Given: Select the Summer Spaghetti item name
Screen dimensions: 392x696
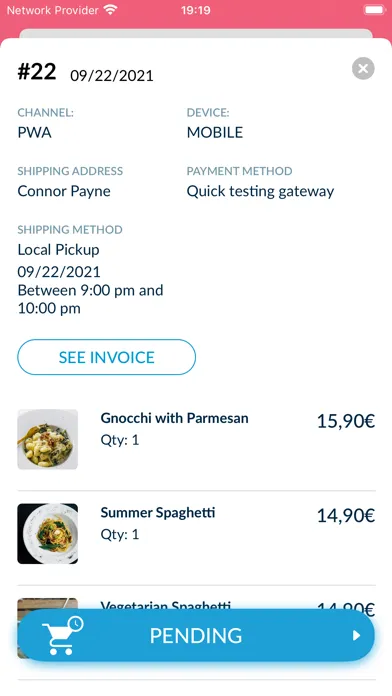Looking at the screenshot, I should tap(158, 513).
